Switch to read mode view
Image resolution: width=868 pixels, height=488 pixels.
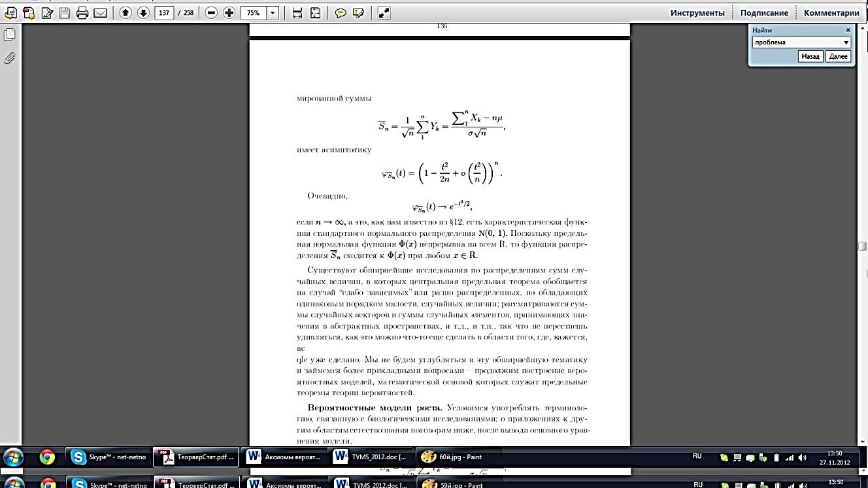coord(384,12)
